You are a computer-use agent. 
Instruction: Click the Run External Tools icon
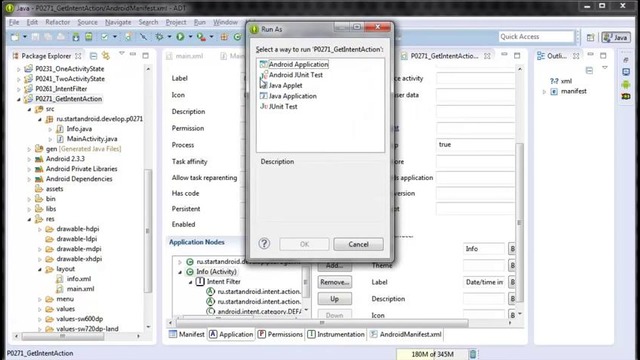click(201, 37)
